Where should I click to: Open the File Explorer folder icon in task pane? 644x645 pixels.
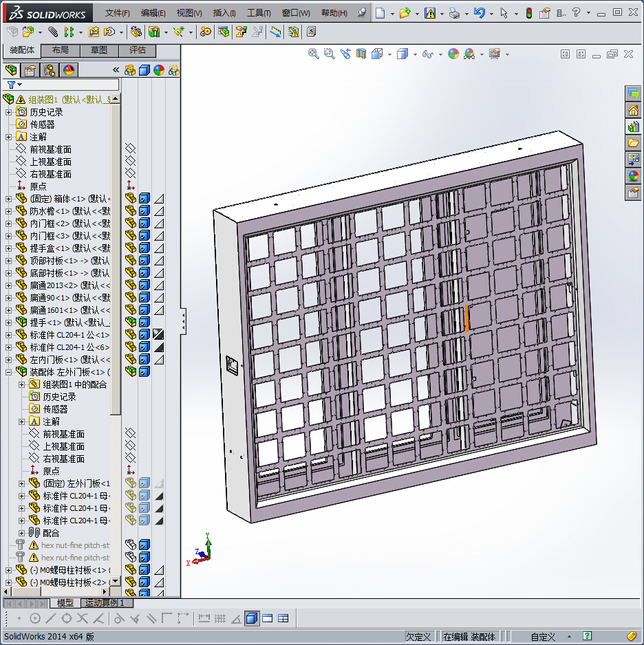point(633,143)
